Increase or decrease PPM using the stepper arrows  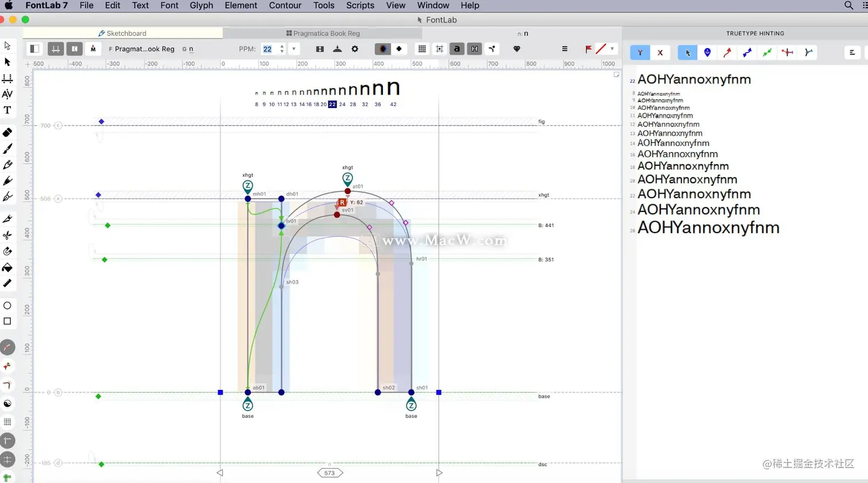pos(282,49)
